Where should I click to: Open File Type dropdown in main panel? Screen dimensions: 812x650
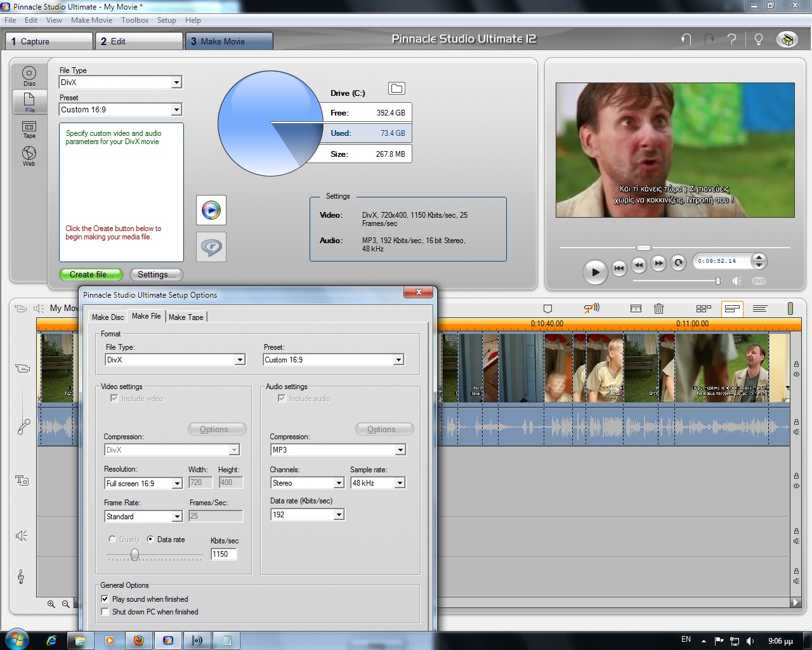pyautogui.click(x=176, y=83)
